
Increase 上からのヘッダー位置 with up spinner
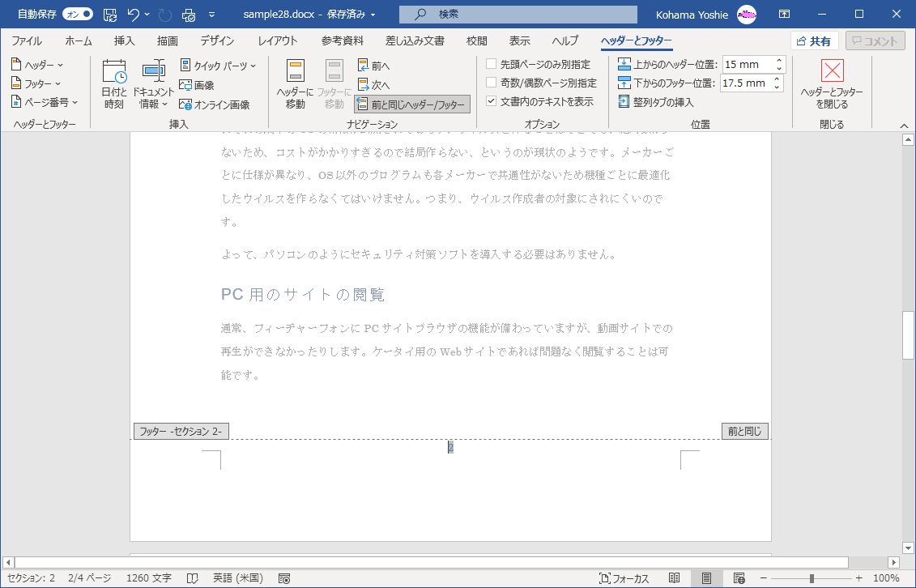pyautogui.click(x=779, y=61)
